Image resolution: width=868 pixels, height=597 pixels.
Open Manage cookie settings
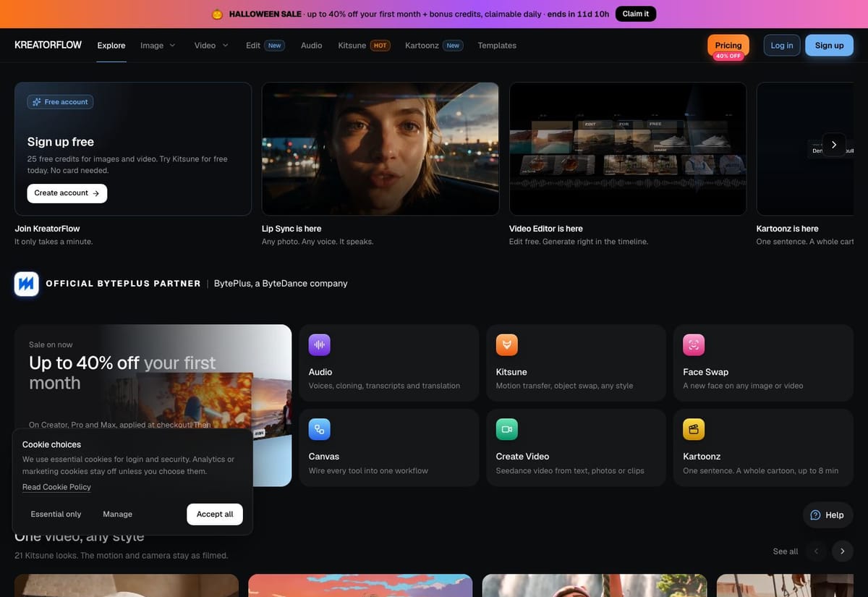point(117,515)
